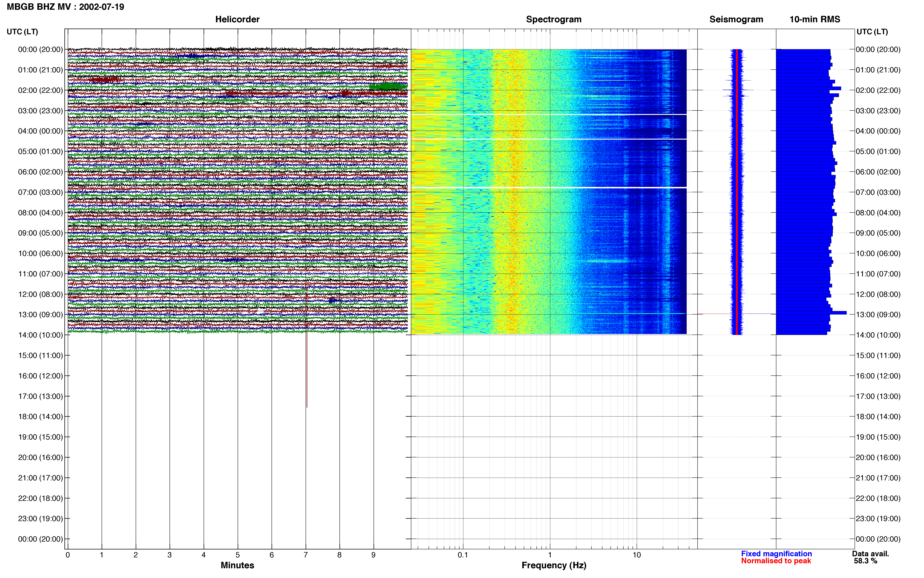Click the "9" tick on the Minutes axis

point(373,555)
